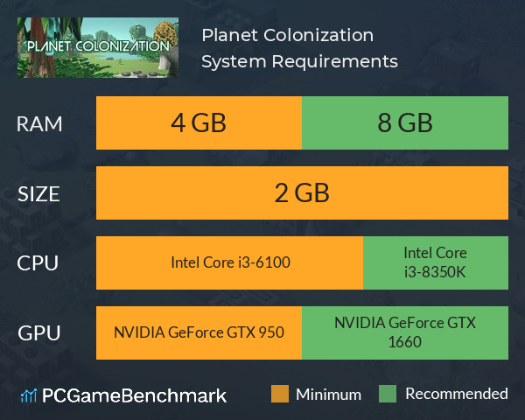Open the Planet Colonization game thumbnail

98,47
